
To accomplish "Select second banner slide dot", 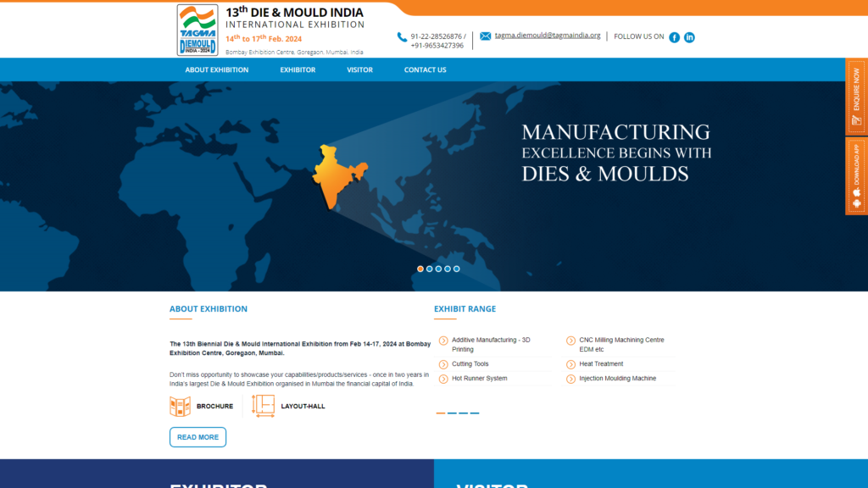I will (x=430, y=269).
